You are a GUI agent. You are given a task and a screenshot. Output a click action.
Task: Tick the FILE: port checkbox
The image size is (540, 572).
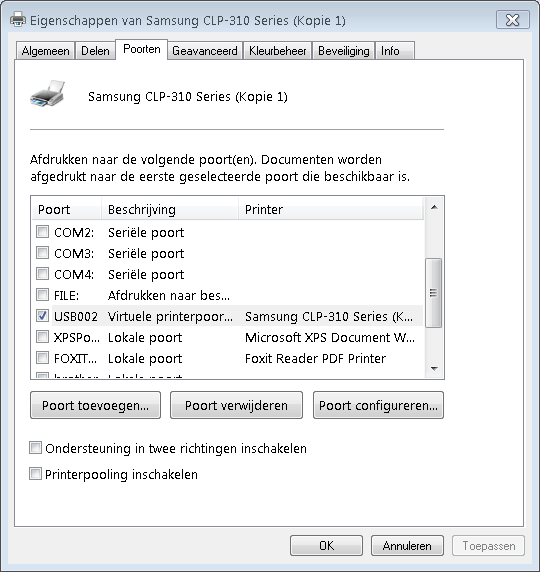tap(42, 294)
